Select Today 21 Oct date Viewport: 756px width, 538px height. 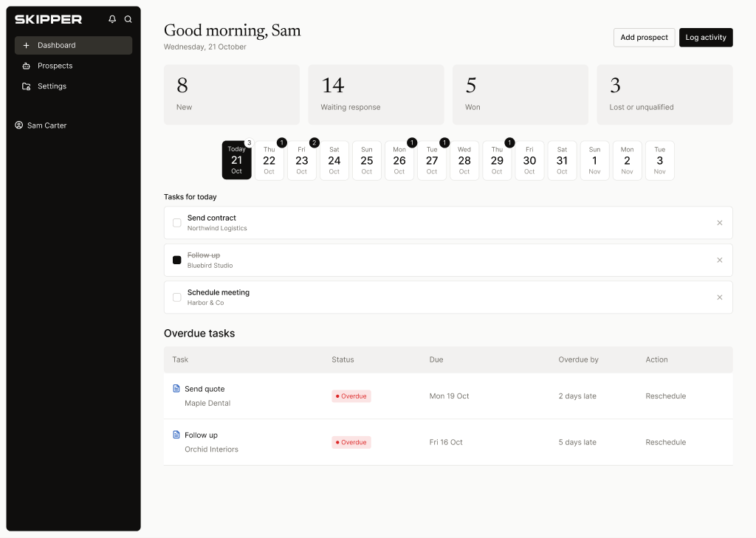[236, 160]
